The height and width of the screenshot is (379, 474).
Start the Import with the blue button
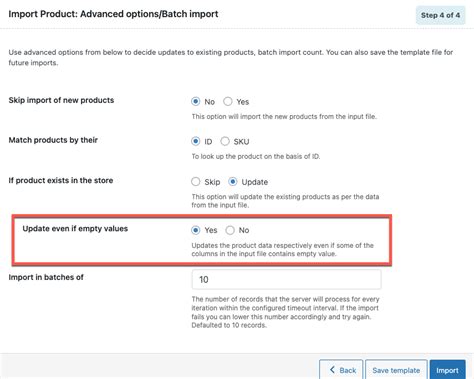[x=447, y=370]
